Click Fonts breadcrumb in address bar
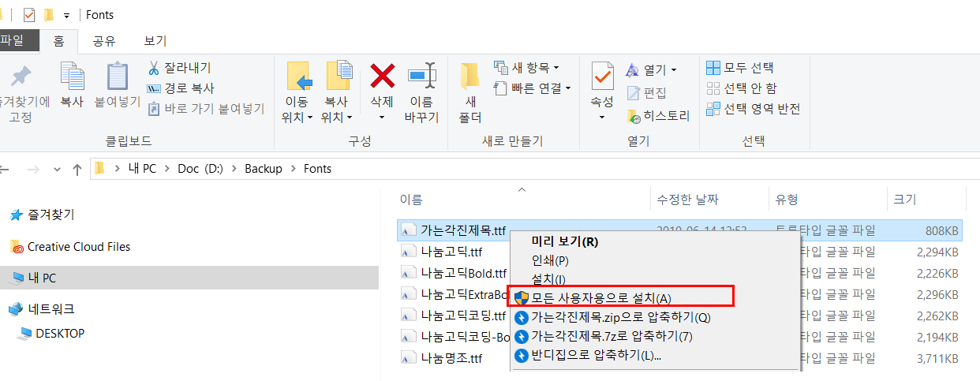 coord(318,169)
